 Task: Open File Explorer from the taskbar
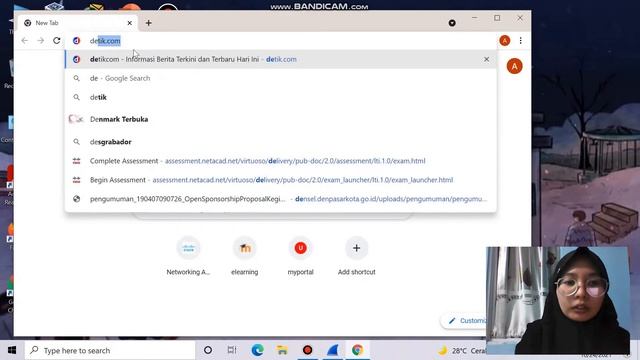(x=282, y=350)
